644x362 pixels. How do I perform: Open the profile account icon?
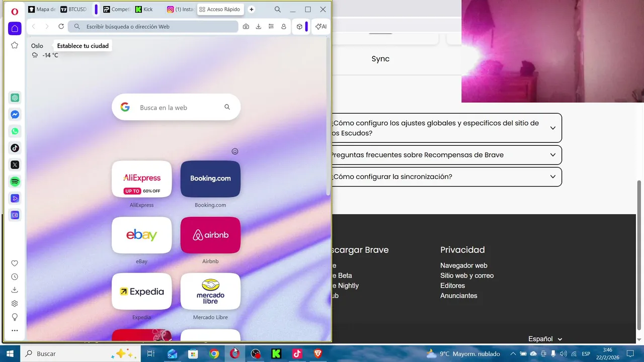284,27
